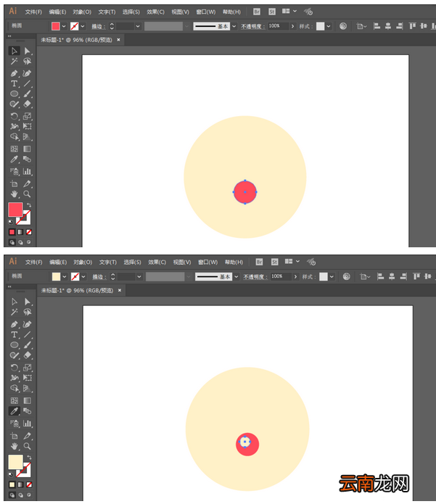This screenshot has height=504, width=436.
Task: Click the 不透明度 opacity link in lower window
Action: pos(255,277)
